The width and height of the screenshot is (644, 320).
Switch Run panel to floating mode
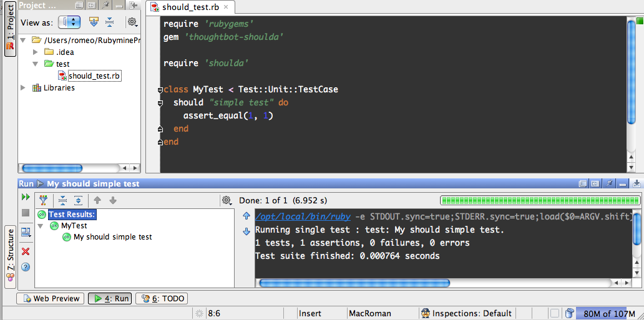[x=582, y=183]
